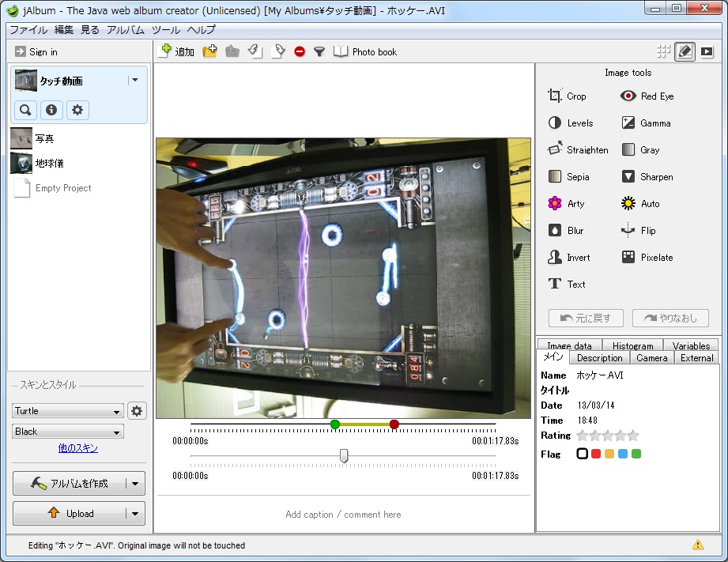Viewport: 728px width, 562px height.
Task: Open skin settings gear next to Turtle
Action: click(137, 411)
